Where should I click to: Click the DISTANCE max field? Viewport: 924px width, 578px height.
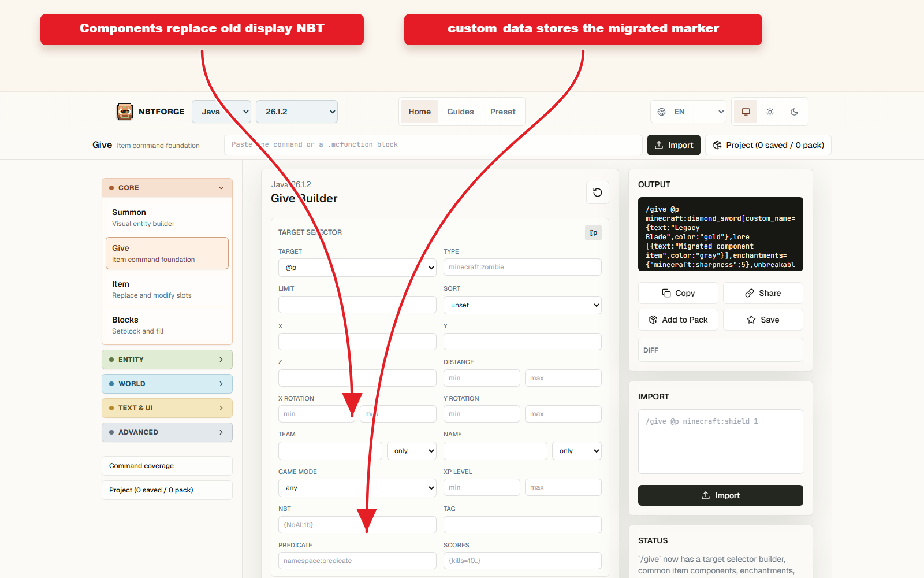pos(563,378)
